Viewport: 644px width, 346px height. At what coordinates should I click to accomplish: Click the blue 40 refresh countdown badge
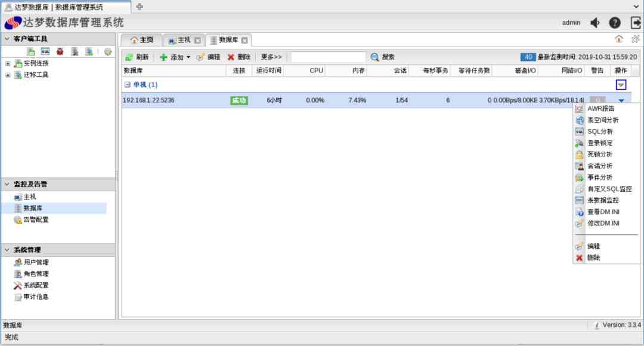(x=528, y=57)
